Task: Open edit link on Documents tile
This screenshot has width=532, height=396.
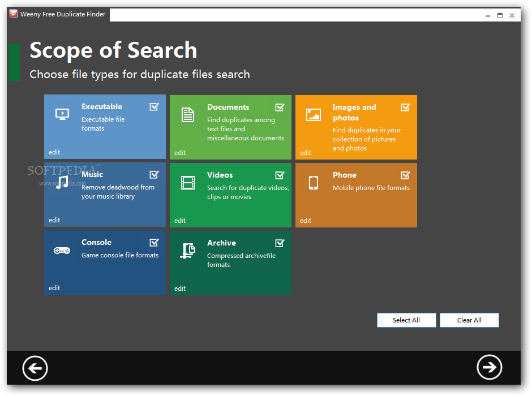Action: (x=180, y=153)
